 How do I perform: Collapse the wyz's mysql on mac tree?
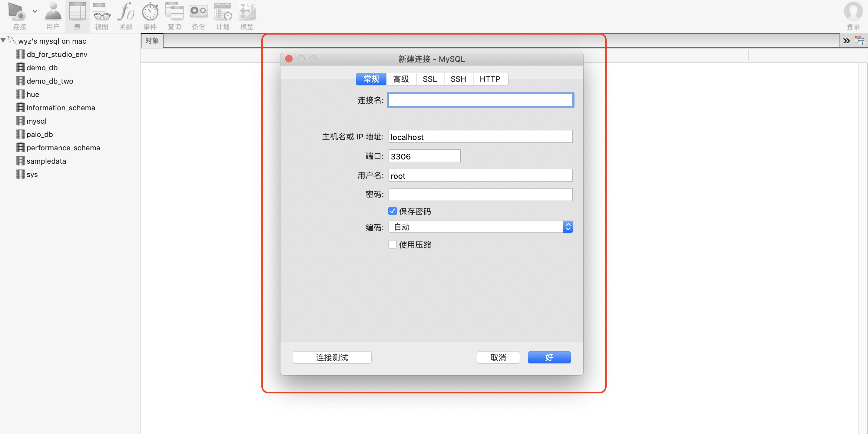pyautogui.click(x=3, y=41)
